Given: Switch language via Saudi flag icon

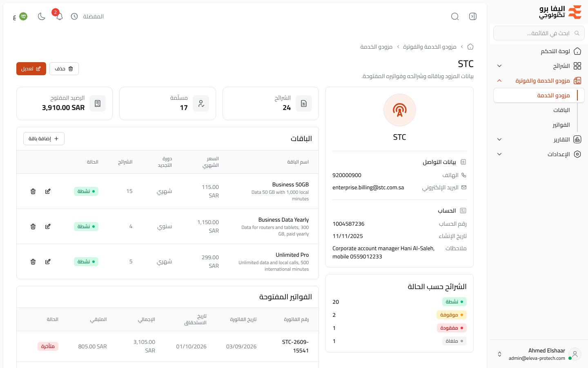Looking at the screenshot, I should [x=23, y=16].
